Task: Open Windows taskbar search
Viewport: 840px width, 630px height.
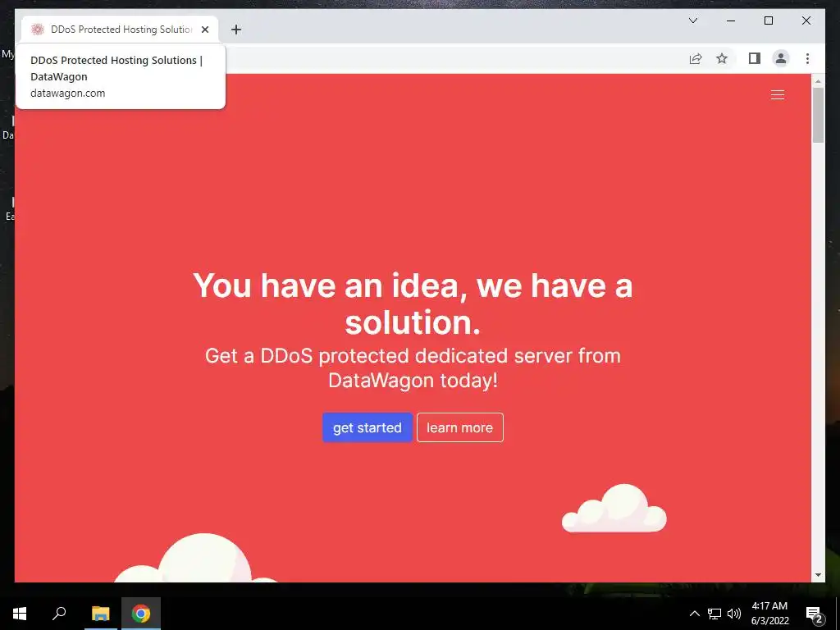Action: pos(59,614)
